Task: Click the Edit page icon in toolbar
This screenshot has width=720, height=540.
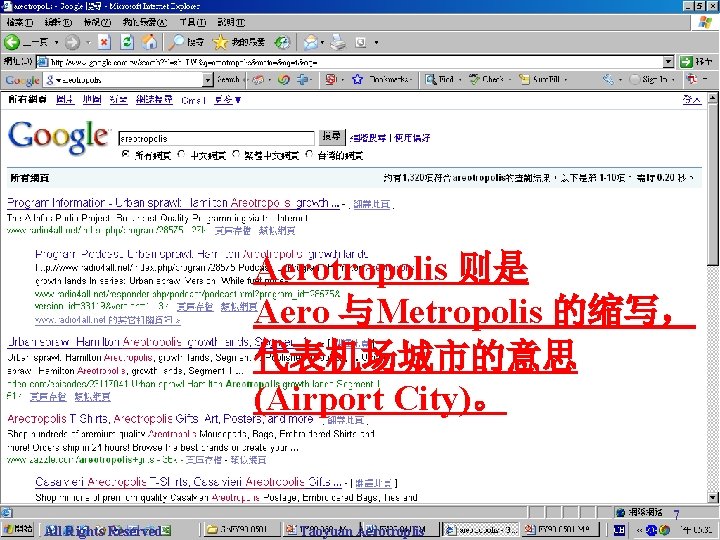Action: [361, 42]
